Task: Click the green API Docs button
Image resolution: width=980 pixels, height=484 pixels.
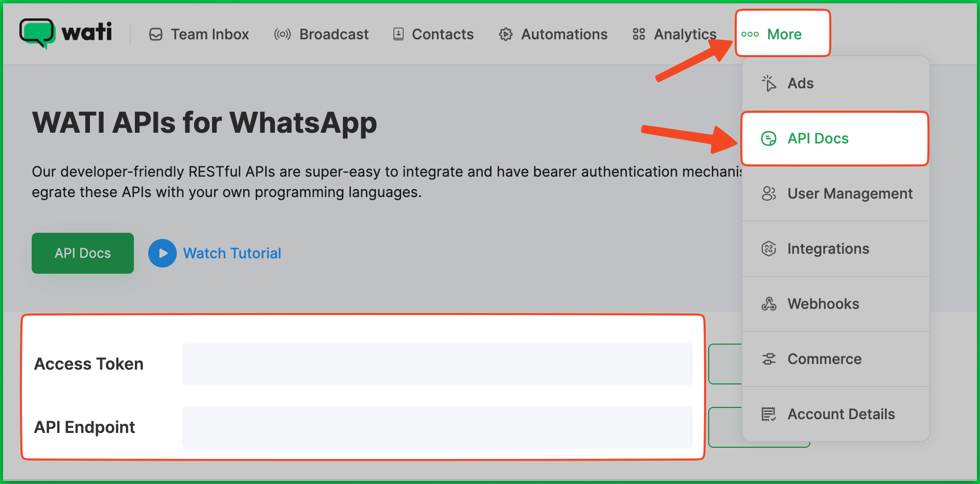Action: click(83, 253)
